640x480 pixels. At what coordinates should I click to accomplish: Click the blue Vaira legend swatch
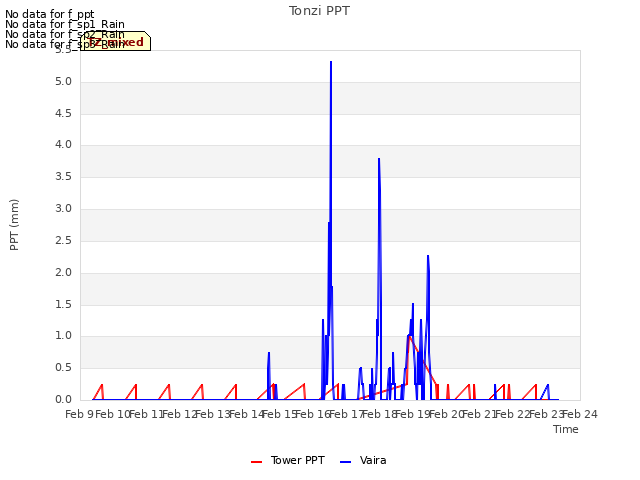tap(345, 462)
